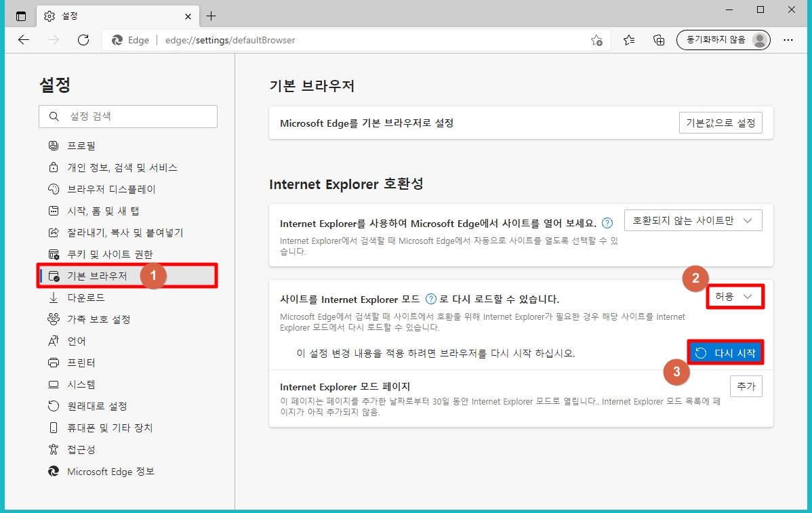This screenshot has width=812, height=513.
Task: Open the three-dot Settings and more menu
Action: [788, 40]
